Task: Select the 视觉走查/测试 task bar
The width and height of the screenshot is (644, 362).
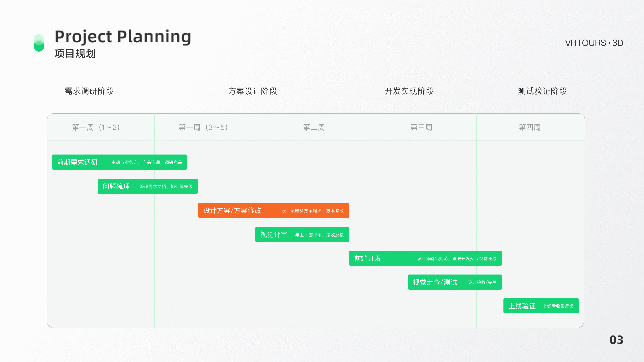Action: tap(455, 282)
